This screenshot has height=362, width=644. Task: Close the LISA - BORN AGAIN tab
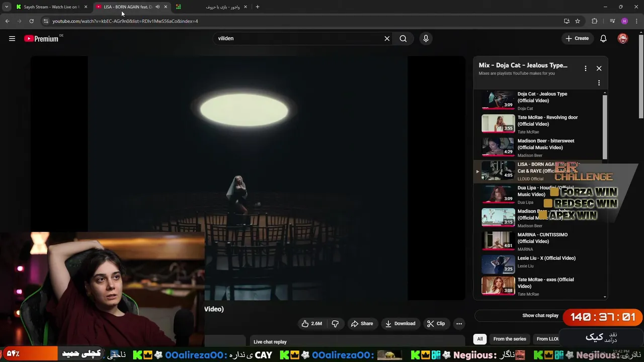click(166, 7)
